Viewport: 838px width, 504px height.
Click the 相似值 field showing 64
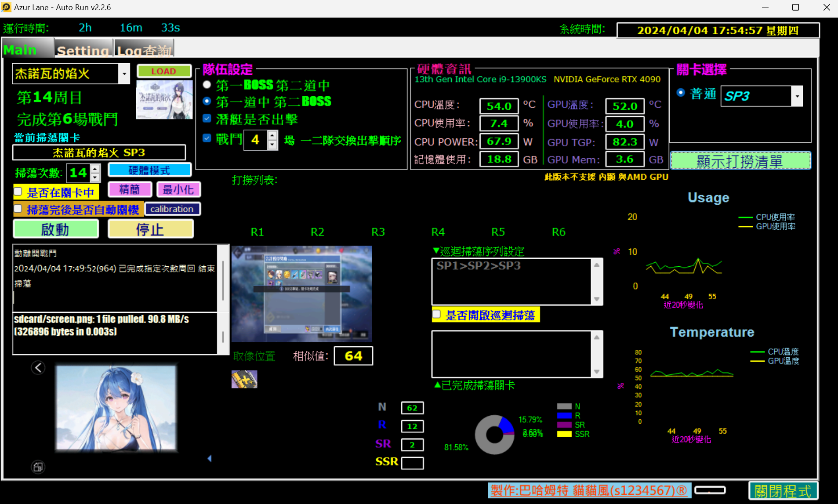(x=353, y=356)
